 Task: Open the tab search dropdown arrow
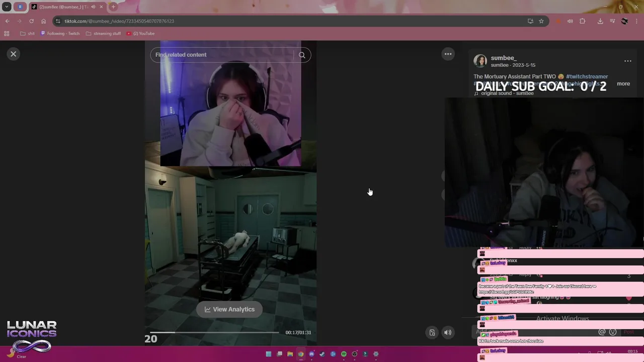tap(7, 7)
